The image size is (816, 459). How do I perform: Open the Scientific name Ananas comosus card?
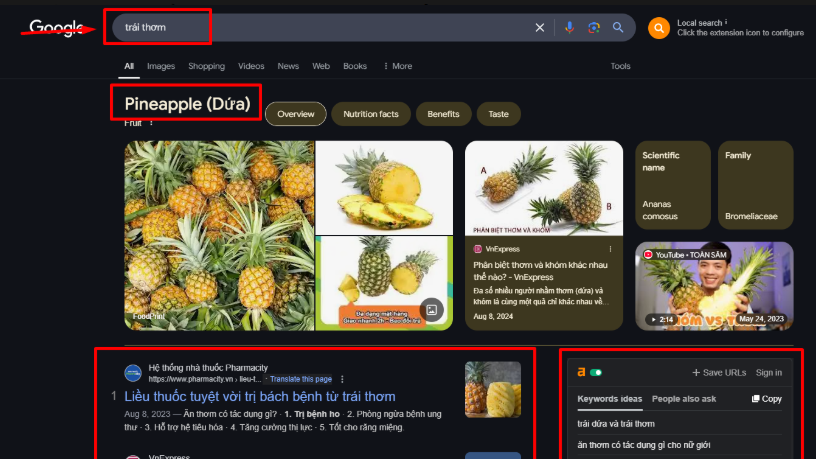click(x=673, y=185)
